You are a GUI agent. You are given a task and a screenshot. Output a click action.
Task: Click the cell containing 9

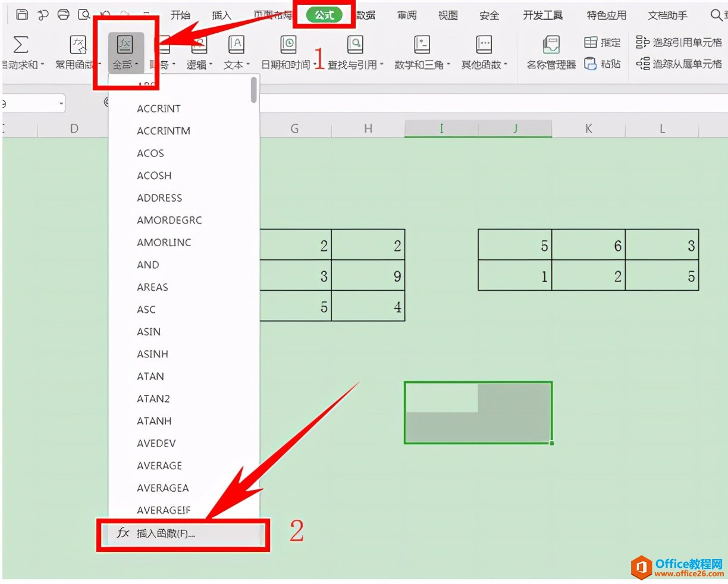click(x=368, y=275)
